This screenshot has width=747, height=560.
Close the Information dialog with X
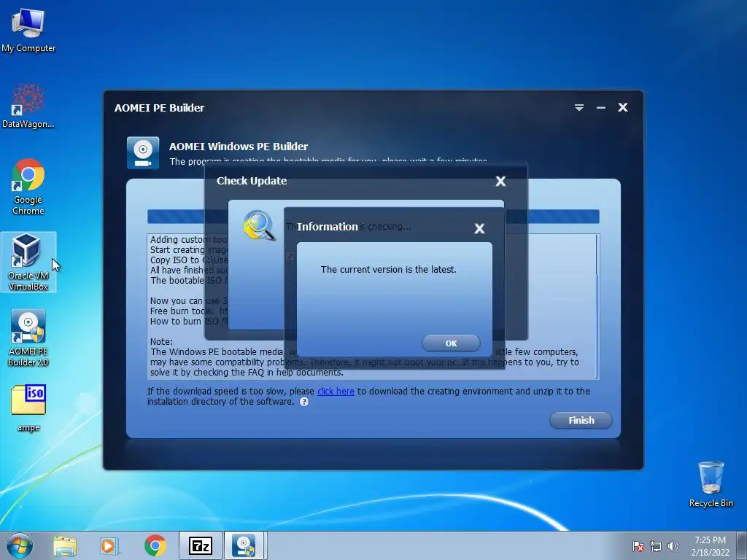(479, 228)
